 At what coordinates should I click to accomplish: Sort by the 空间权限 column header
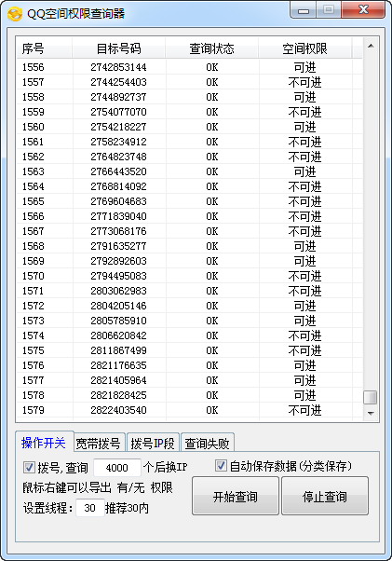[x=304, y=48]
